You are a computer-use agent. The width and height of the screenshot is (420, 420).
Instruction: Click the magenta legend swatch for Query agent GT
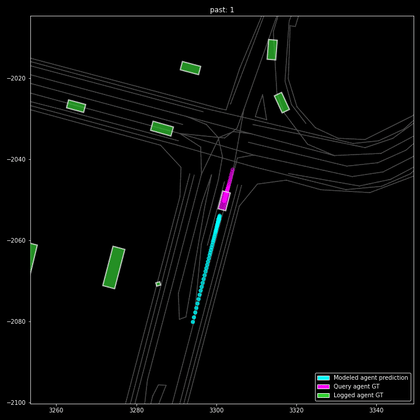point(323,387)
